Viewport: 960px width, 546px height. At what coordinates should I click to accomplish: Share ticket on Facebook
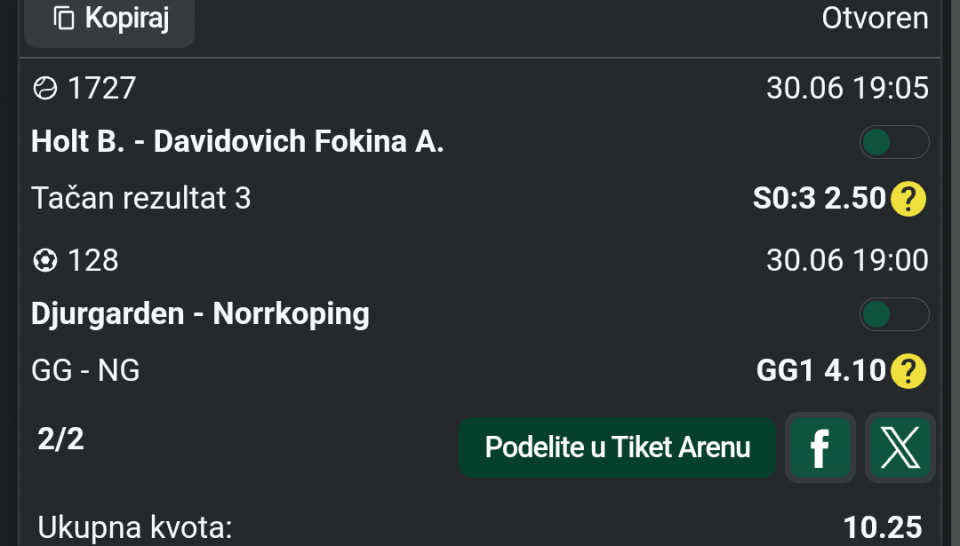click(820, 447)
